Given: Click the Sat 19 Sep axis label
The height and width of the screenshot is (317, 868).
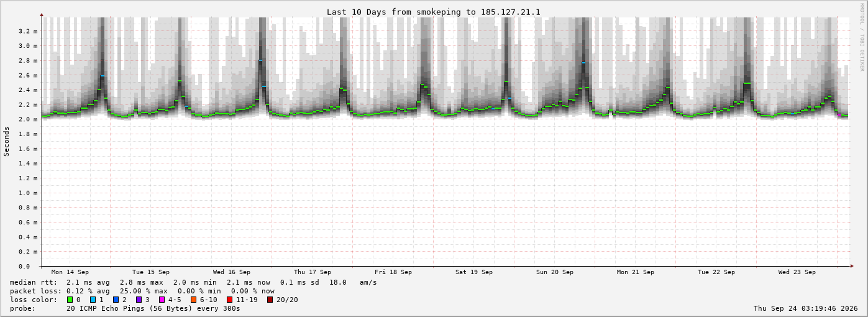Looking at the screenshot, I should [474, 272].
